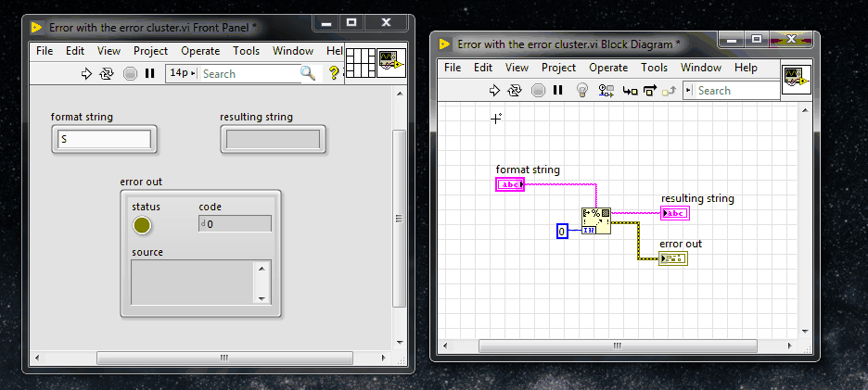
Task: Open View menu in Block Diagram window
Action: coord(517,68)
